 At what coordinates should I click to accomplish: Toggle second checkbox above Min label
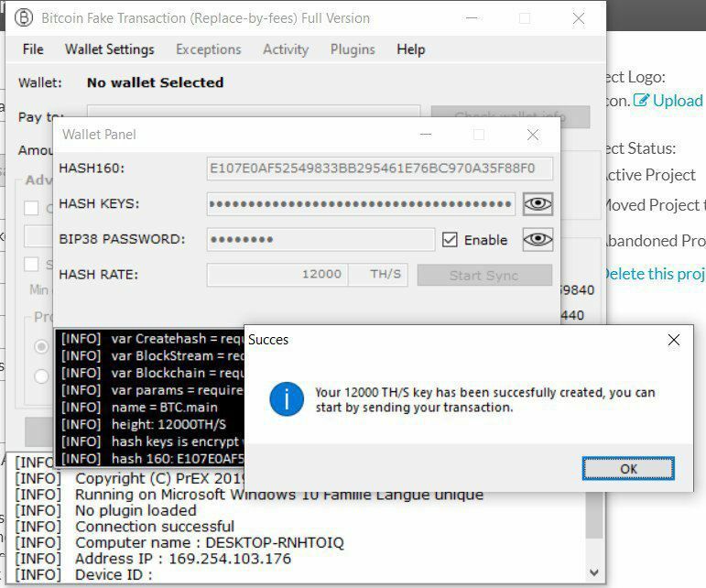point(31,264)
